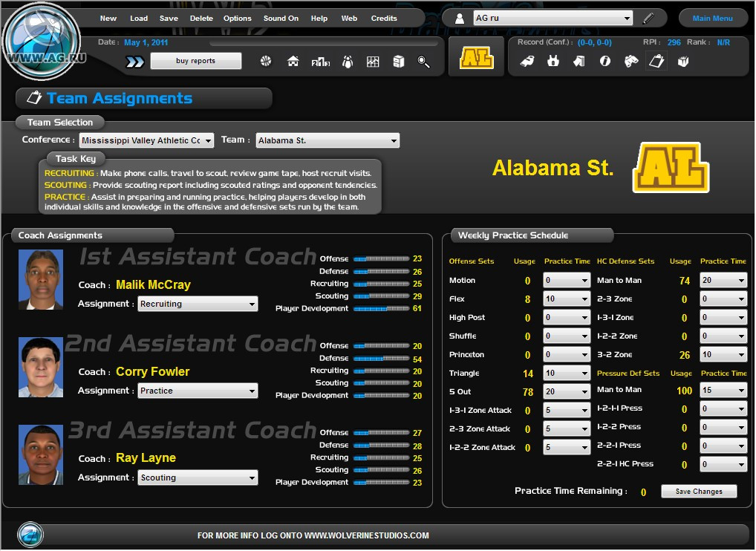Click Corry Fowler's coach portrait
This screenshot has height=551, width=756.
tap(41, 367)
